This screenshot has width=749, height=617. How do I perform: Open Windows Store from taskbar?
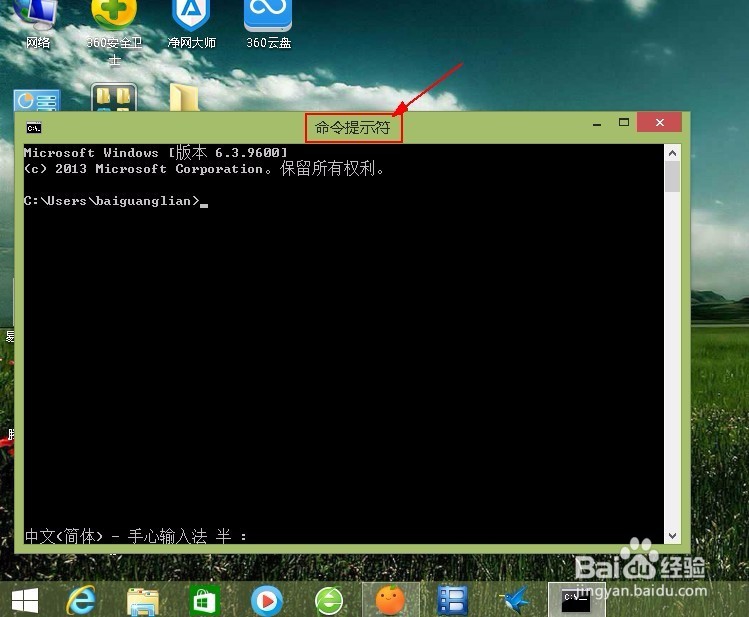point(204,600)
